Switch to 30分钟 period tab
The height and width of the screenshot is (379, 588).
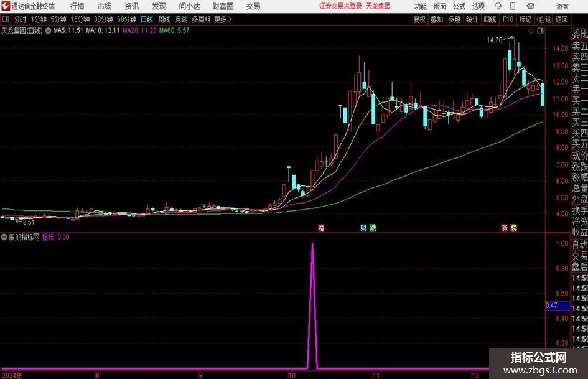103,19
